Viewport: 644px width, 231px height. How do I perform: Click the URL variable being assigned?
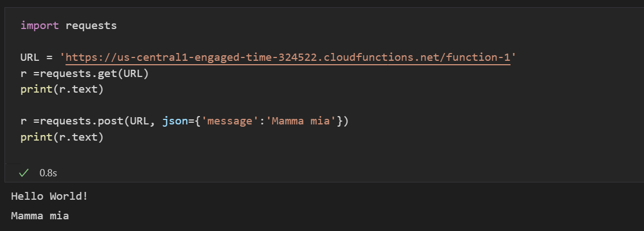(31, 57)
